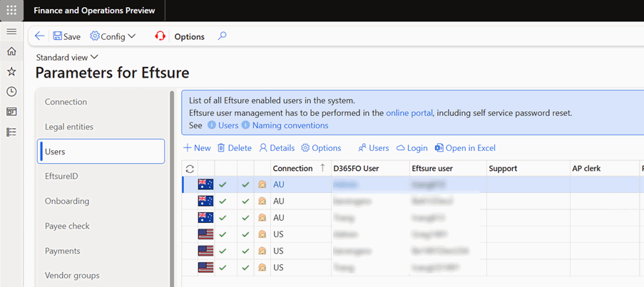The image size is (644, 287).
Task: Click Open in Excel button
Action: (x=465, y=148)
